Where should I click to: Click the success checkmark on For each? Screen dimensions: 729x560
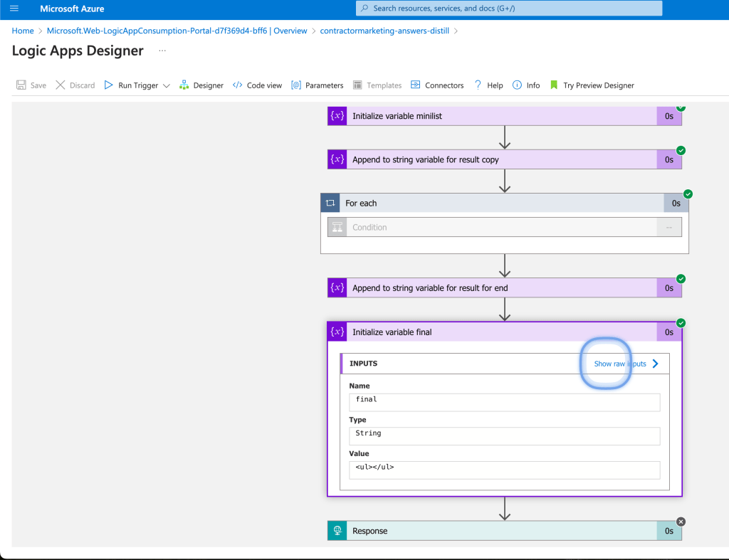pyautogui.click(x=688, y=194)
